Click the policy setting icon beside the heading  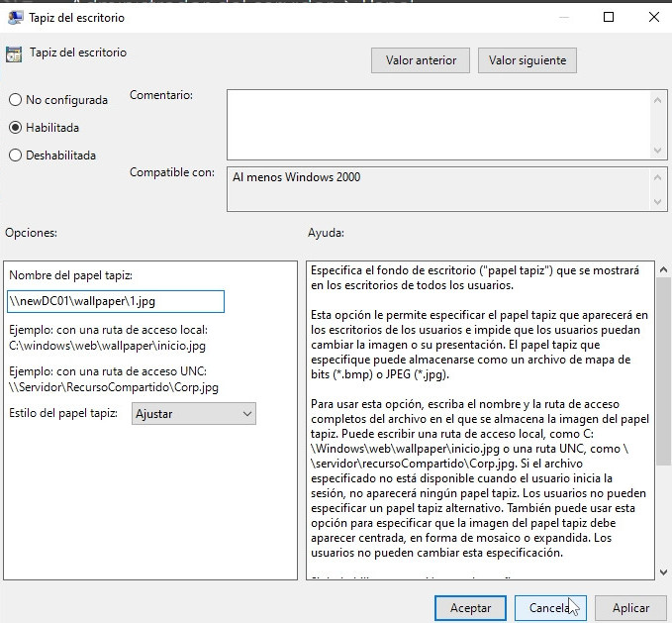(13, 54)
